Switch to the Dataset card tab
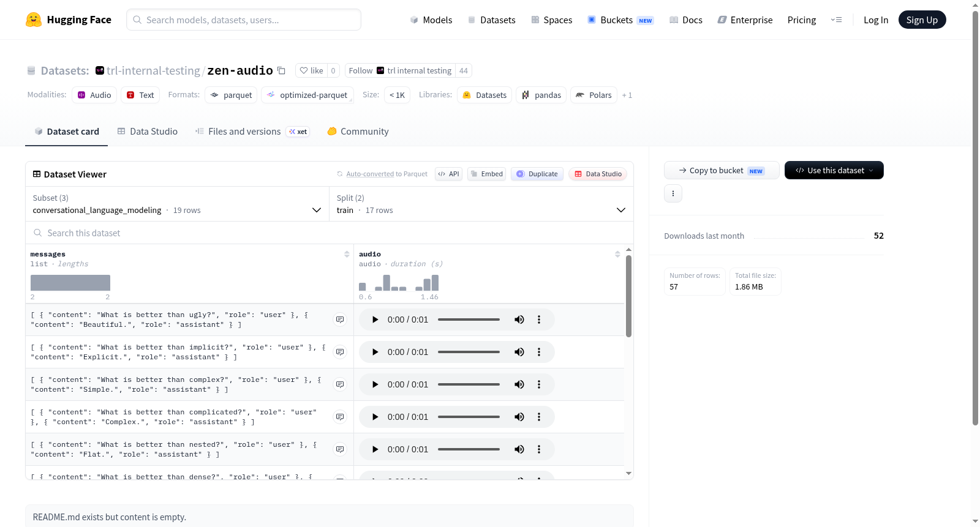Viewport: 980px width, 527px height. tap(67, 132)
